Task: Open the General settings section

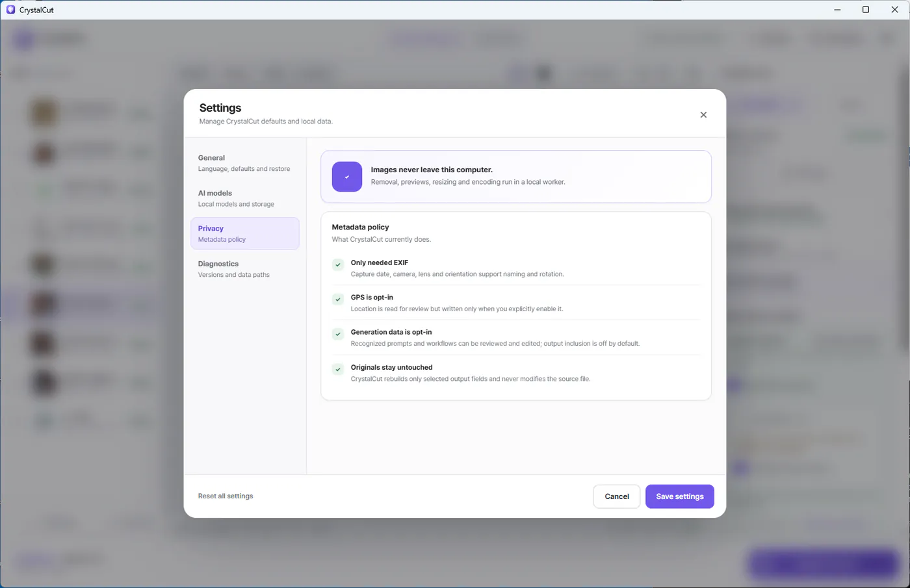Action: [x=244, y=163]
